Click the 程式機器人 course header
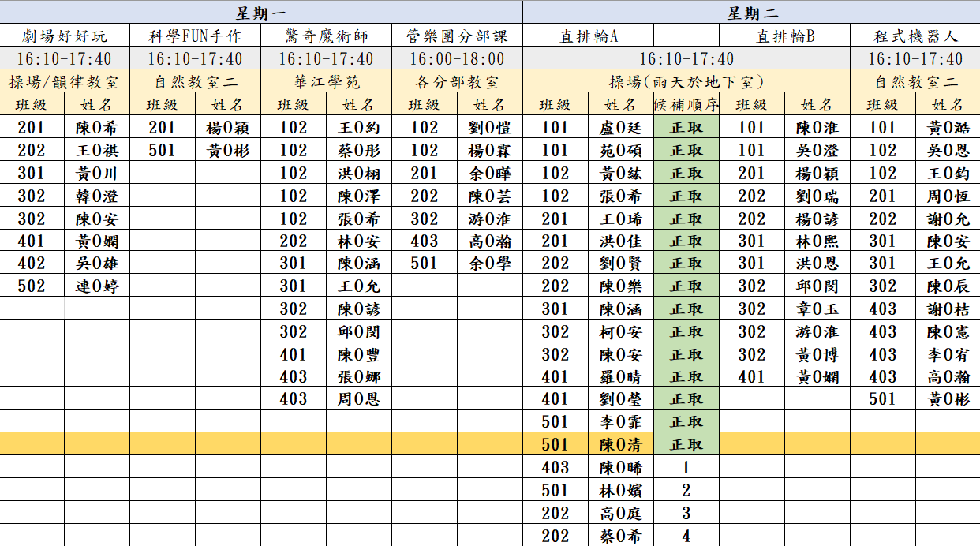 915,36
